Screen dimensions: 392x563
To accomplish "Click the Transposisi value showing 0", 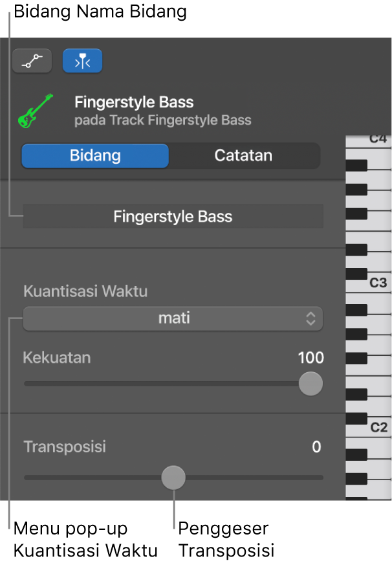I will point(316,447).
